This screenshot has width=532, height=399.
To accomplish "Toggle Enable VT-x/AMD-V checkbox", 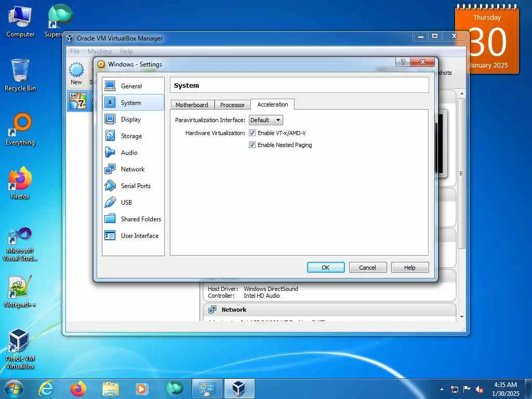I will point(252,133).
